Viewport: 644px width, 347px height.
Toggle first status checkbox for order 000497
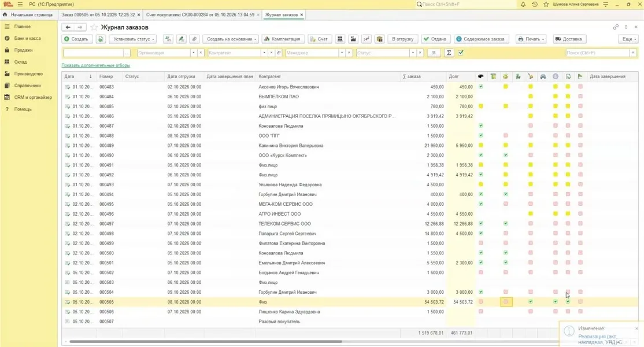(480, 223)
